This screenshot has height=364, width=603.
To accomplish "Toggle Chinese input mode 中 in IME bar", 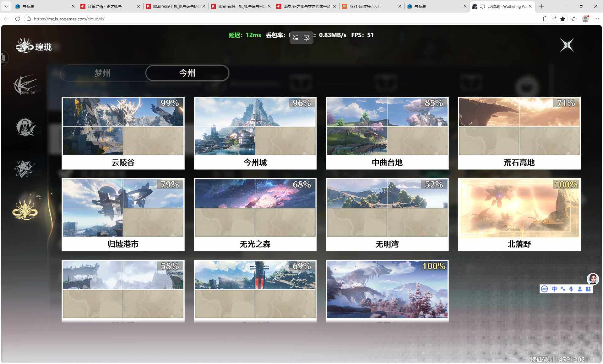I will [554, 289].
